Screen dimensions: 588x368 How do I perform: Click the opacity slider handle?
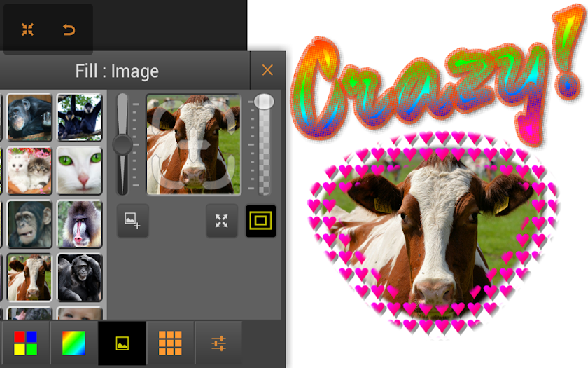[265, 102]
